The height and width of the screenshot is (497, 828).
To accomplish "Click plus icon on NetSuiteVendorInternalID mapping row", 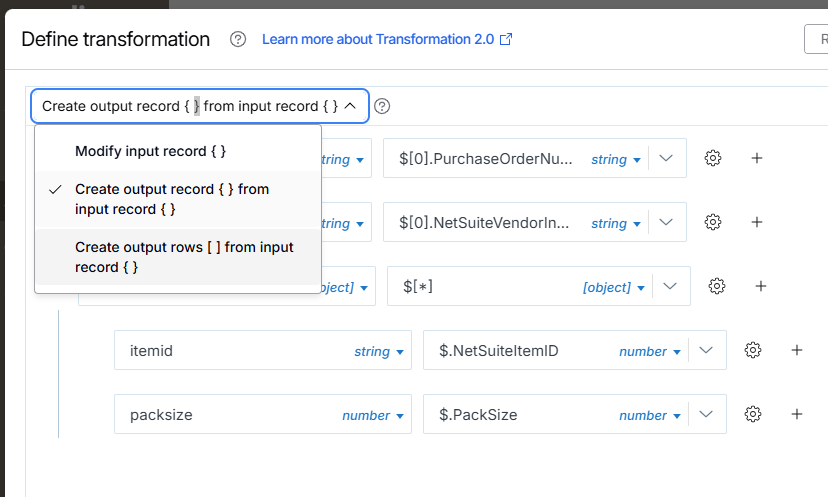I will pos(757,222).
